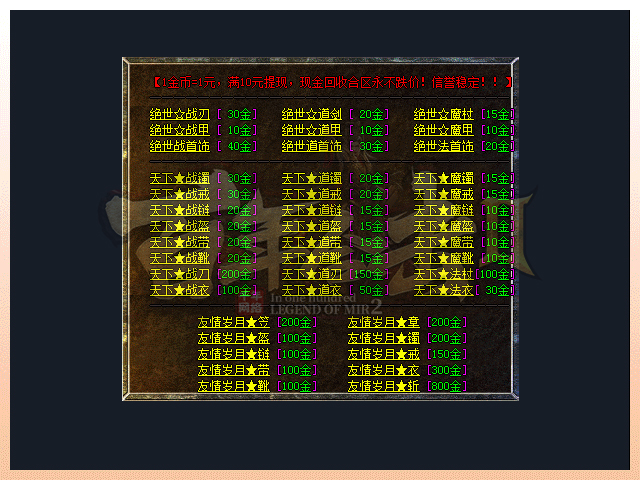Select the 友情岁月★戒 link
Screen dimensions: 640x480
click(384, 354)
